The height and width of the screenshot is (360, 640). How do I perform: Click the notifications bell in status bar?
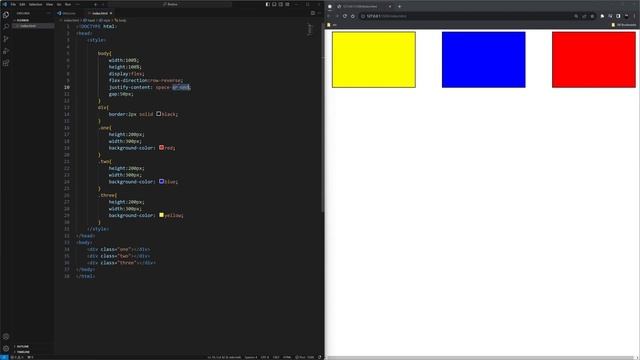point(320,357)
